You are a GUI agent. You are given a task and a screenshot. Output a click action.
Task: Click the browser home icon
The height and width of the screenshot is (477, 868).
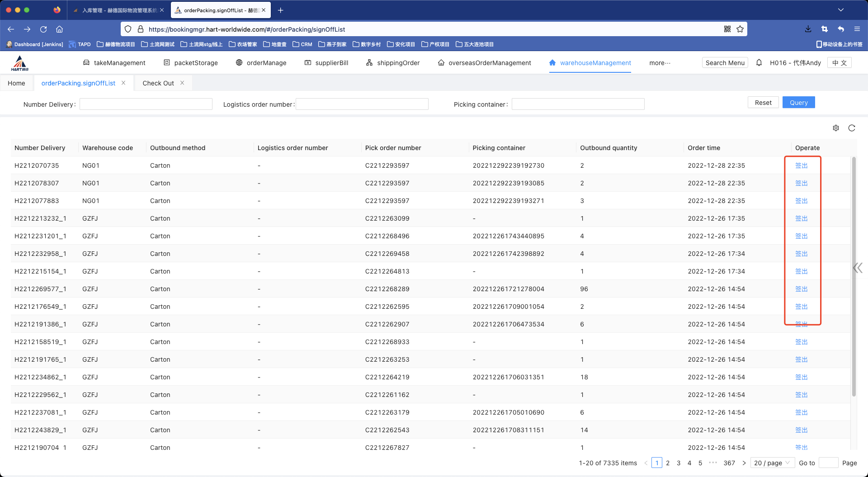(x=59, y=29)
